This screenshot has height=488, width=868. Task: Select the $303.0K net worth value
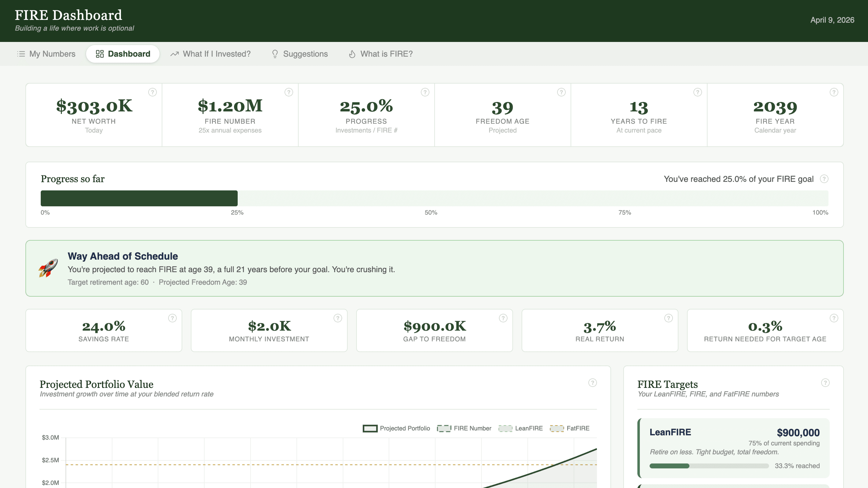click(x=94, y=106)
